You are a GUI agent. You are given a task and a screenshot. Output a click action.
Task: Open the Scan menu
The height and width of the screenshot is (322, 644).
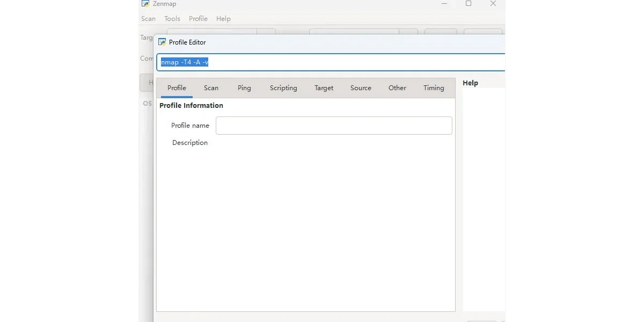tap(148, 19)
